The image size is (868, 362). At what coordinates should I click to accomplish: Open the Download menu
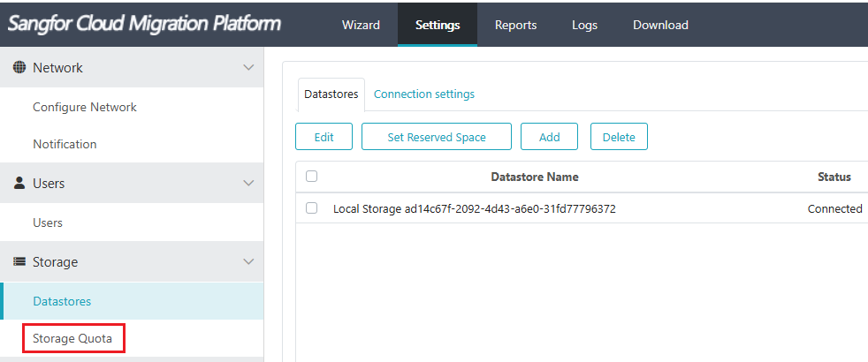tap(660, 25)
